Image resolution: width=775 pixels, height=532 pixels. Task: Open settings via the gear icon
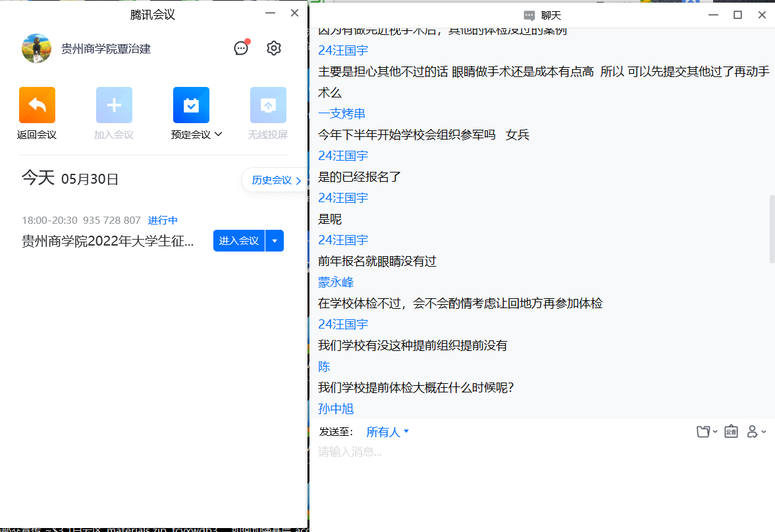[274, 48]
